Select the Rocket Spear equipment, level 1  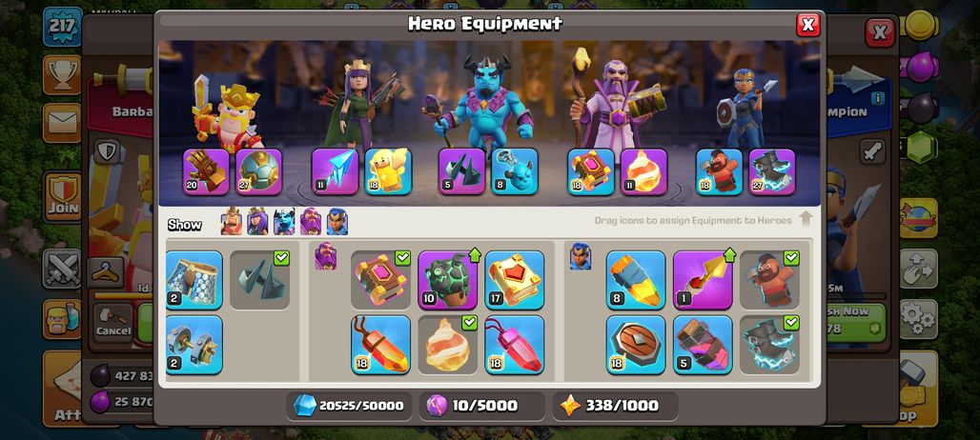[x=703, y=280]
